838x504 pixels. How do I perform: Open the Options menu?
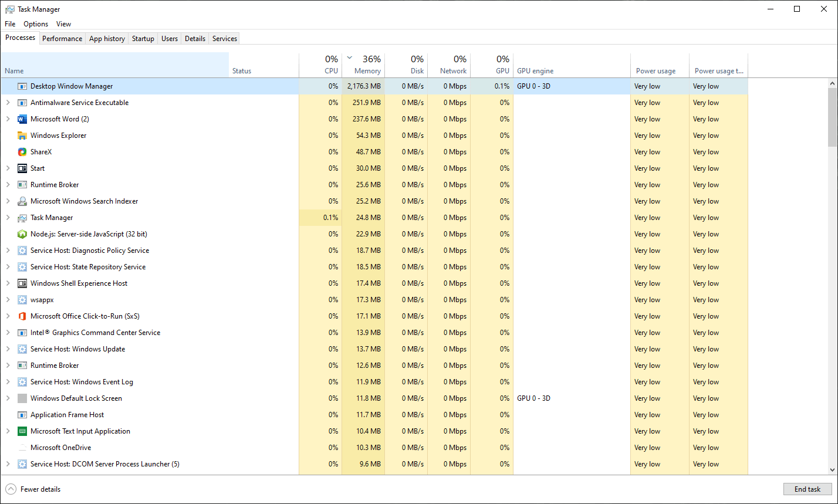point(36,24)
